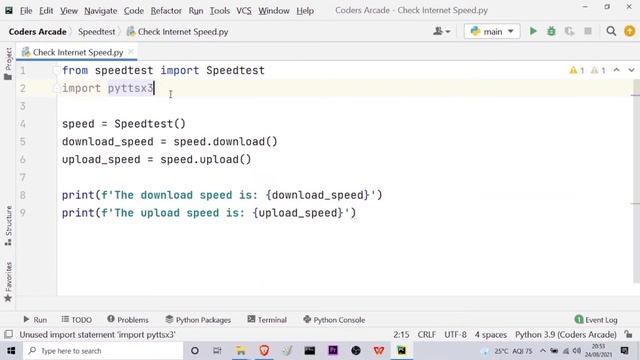Select Python 3.9 interpreter widget

point(566,334)
